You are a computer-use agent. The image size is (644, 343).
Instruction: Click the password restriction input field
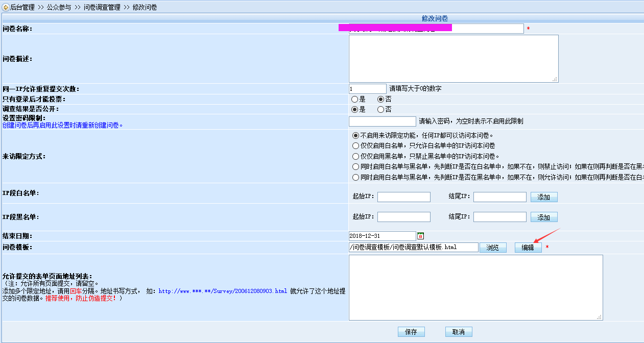[382, 121]
